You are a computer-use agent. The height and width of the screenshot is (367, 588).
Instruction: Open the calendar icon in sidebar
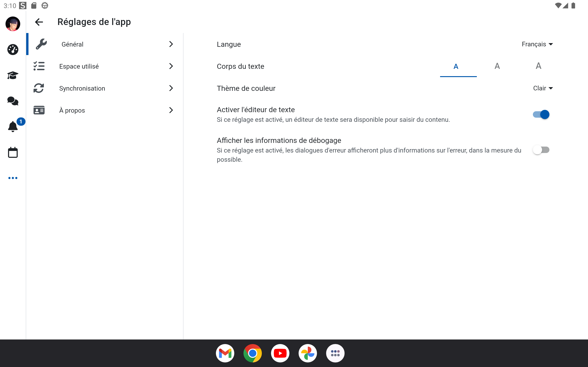[x=13, y=153]
